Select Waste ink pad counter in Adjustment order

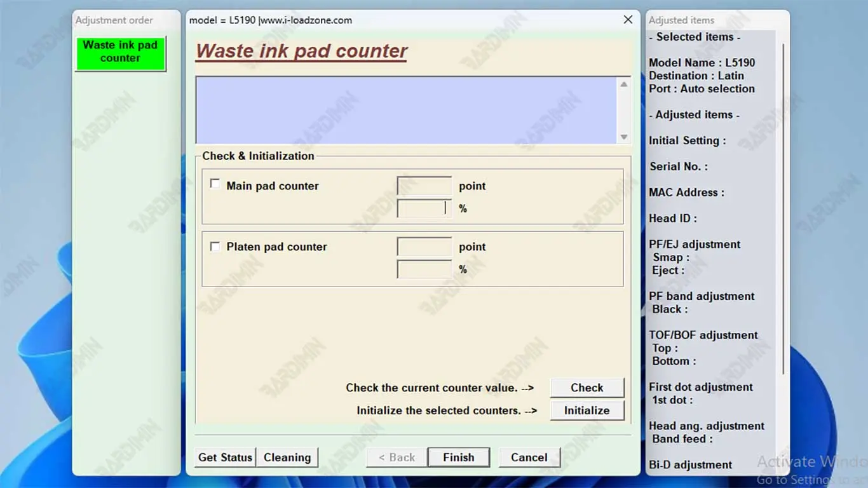tap(120, 53)
